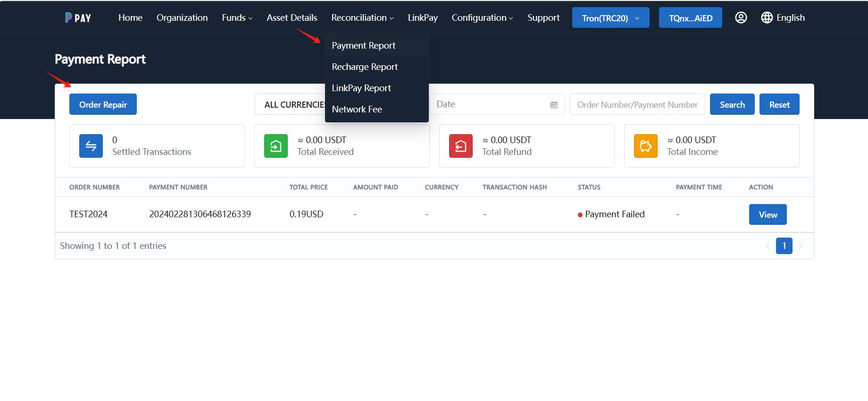Click order number TEST2024
Viewport: 868px width, 401px height.
88,214
